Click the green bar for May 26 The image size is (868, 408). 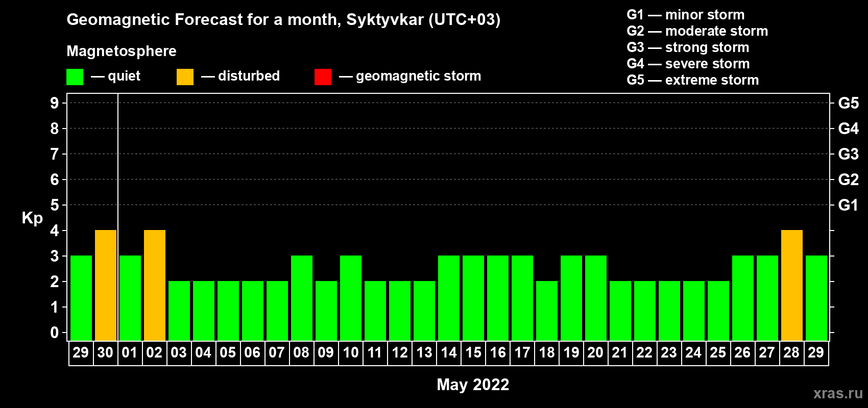point(743,298)
